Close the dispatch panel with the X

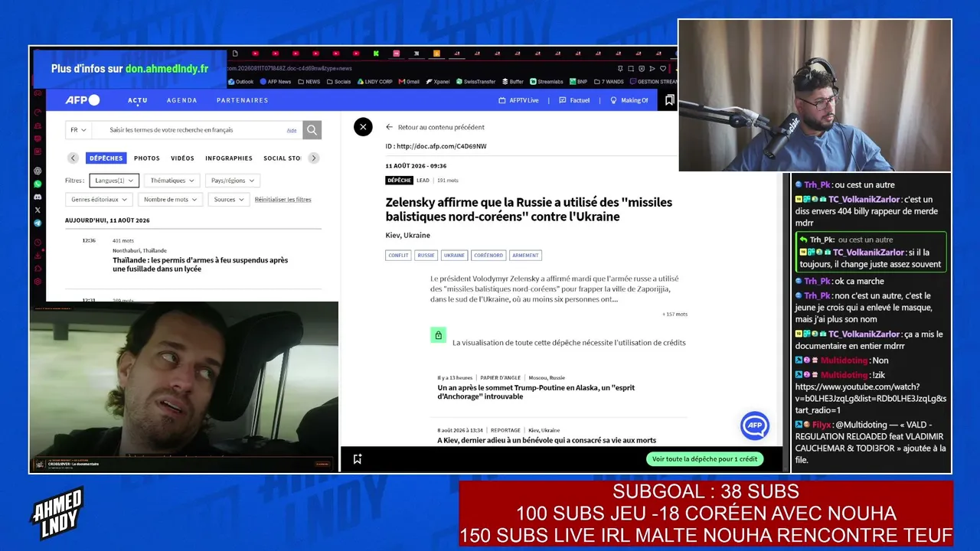pyautogui.click(x=363, y=127)
